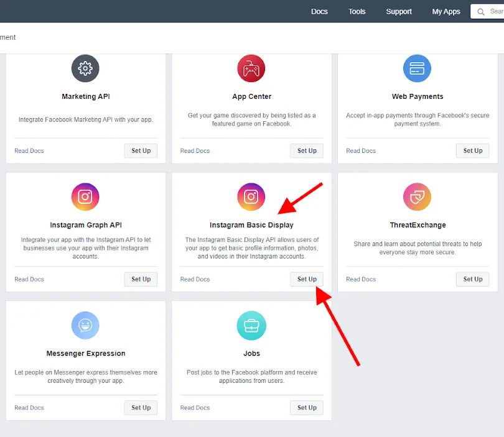Click the ThreatExchange shield icon
Image resolution: width=504 pixels, height=437 pixels.
click(417, 197)
